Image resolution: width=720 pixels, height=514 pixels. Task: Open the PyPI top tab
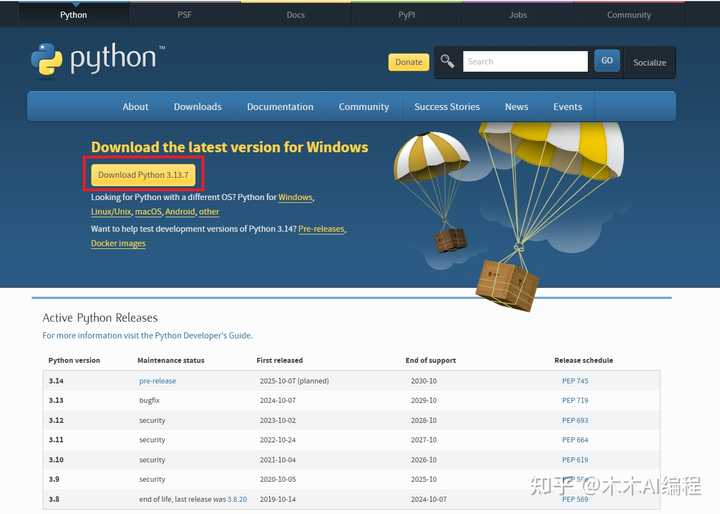pos(407,15)
